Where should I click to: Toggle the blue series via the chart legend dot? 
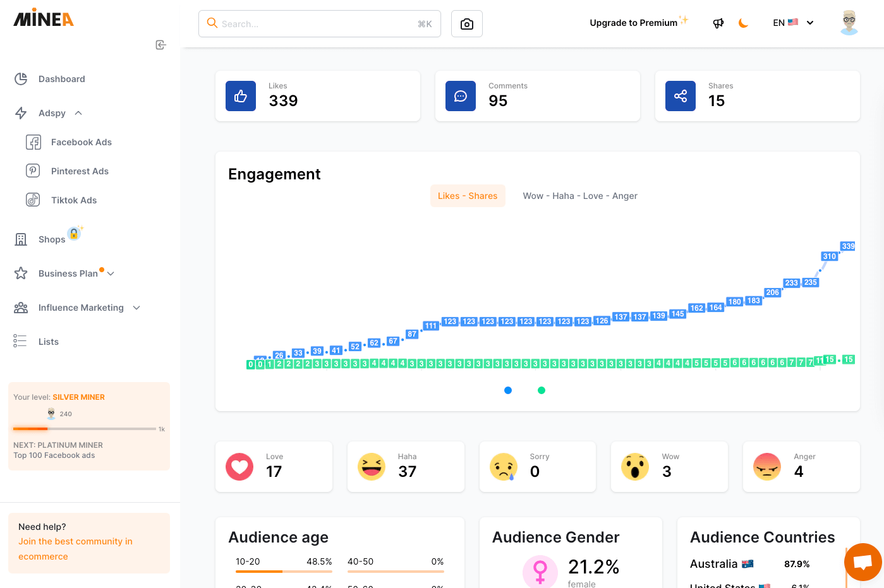(x=508, y=390)
